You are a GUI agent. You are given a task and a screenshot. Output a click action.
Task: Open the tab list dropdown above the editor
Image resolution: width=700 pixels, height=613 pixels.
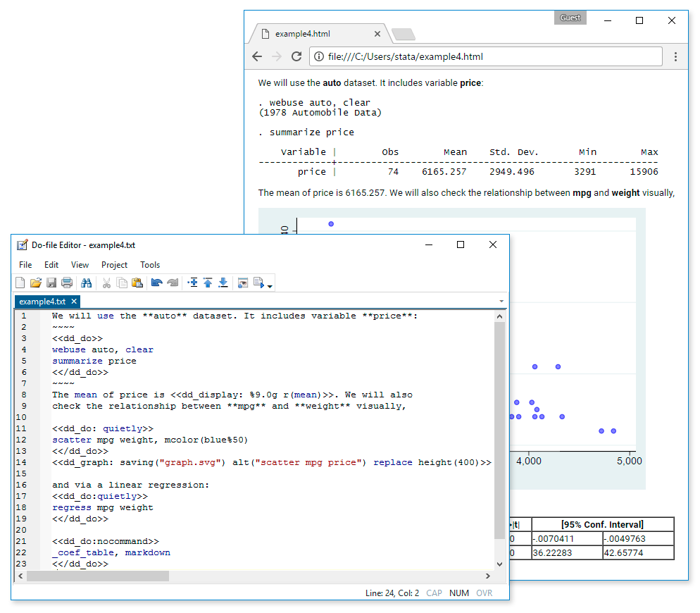(501, 300)
